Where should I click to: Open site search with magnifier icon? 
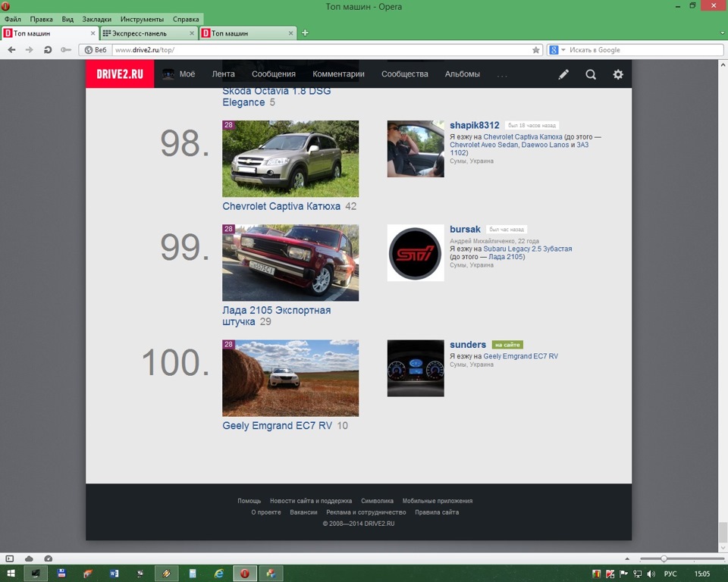pyautogui.click(x=591, y=74)
